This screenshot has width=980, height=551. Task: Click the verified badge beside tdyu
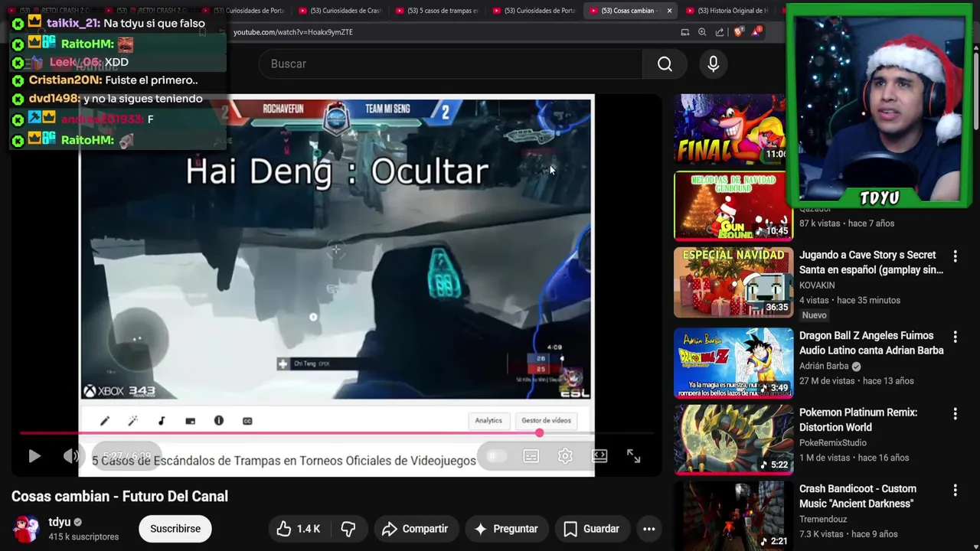(78, 523)
